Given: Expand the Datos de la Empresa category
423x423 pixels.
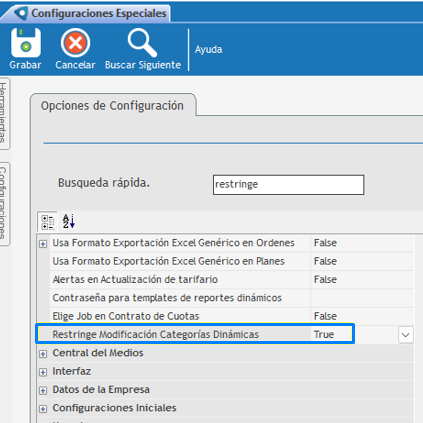Looking at the screenshot, I should point(43,391).
